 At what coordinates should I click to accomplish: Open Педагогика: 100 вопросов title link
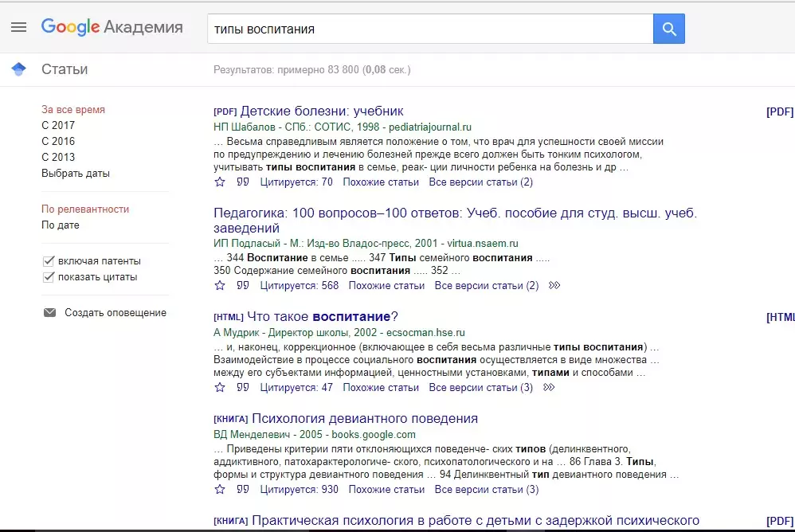456,221
